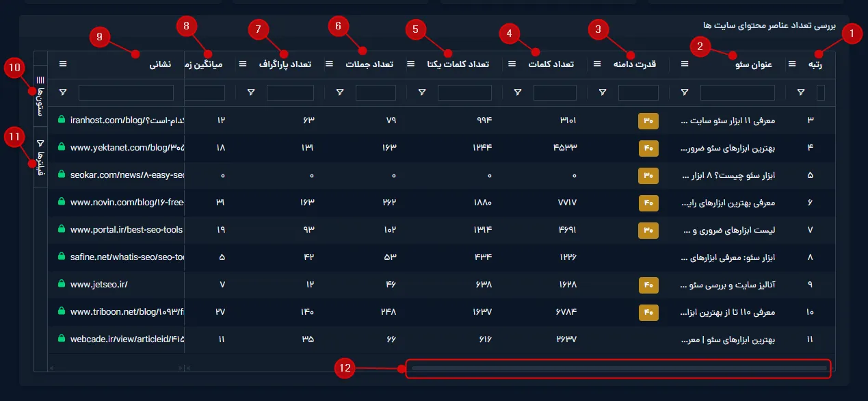868x401 pixels.
Task: Focus the filter text box for تعداد کلمات
Action: click(x=555, y=92)
